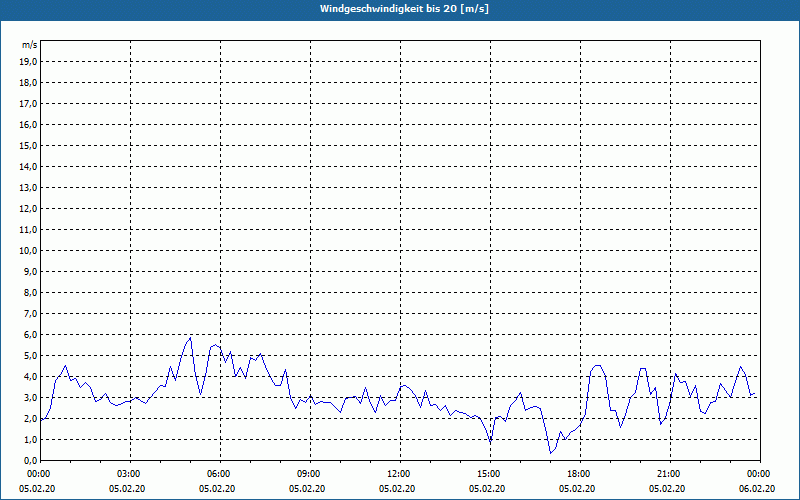Select the '15:00' x-axis time label

[x=491, y=474]
